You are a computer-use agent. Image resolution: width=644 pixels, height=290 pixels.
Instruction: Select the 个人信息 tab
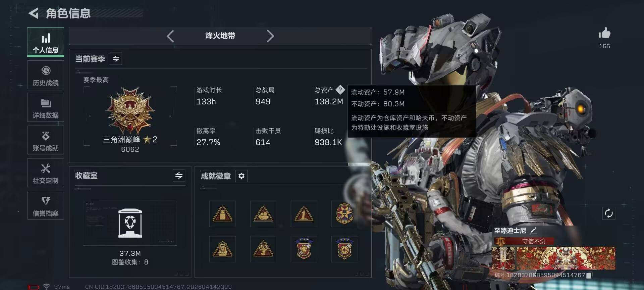pos(46,42)
